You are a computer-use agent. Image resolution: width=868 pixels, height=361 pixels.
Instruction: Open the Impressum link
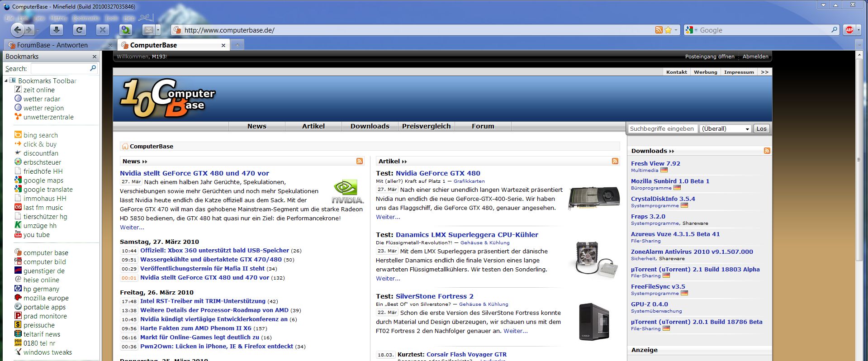tap(739, 72)
